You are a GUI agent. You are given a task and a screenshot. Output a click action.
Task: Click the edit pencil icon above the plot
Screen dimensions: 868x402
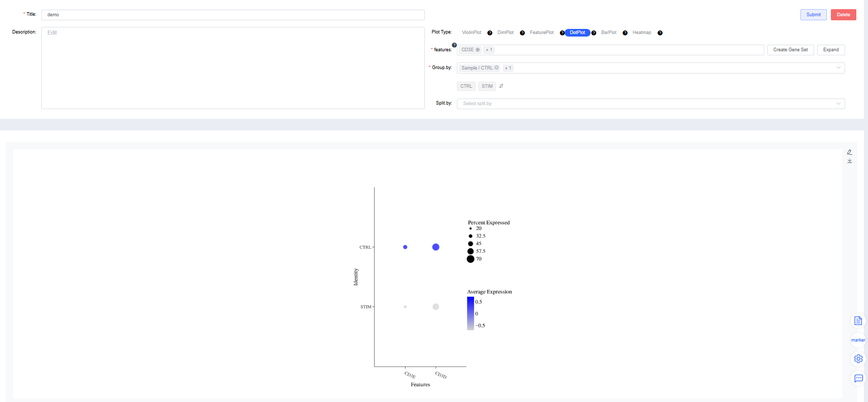(x=849, y=152)
